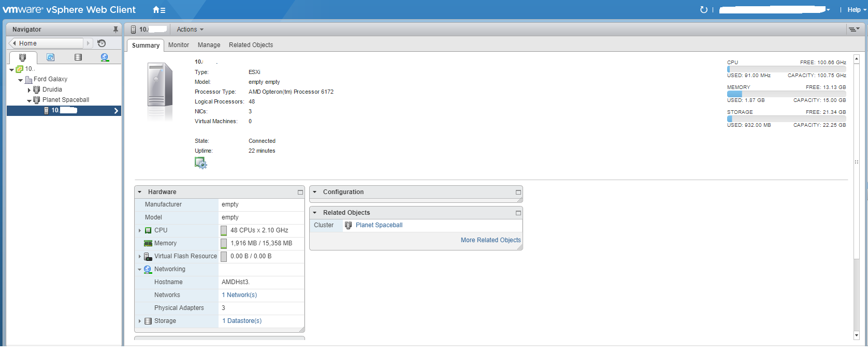
Task: Expand the CPU hardware row
Action: click(140, 230)
